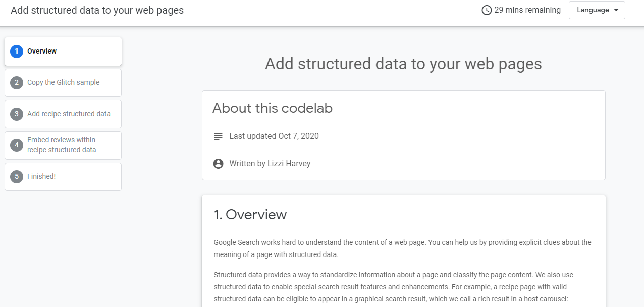
Task: Click the header title Add structured data
Action: click(97, 10)
